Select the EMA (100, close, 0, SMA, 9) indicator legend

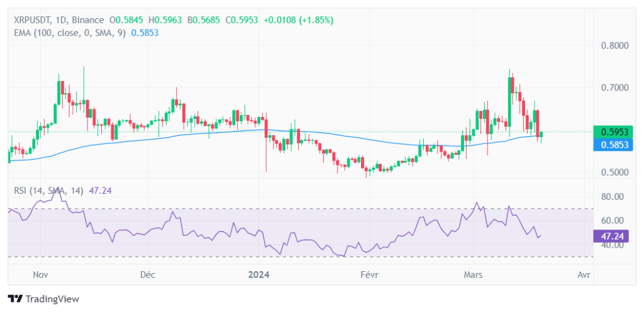(x=69, y=33)
